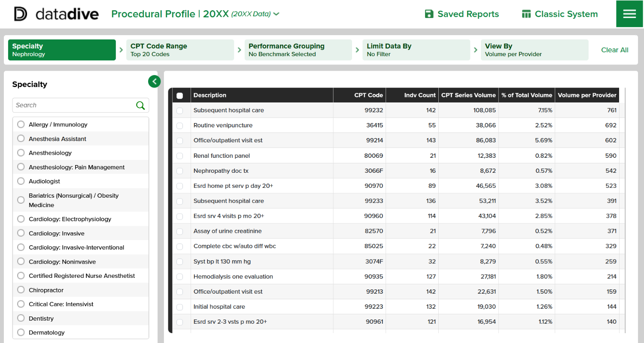Viewport: 644px width, 343px height.
Task: Expand the 20XX data year dropdown arrow
Action: click(276, 14)
